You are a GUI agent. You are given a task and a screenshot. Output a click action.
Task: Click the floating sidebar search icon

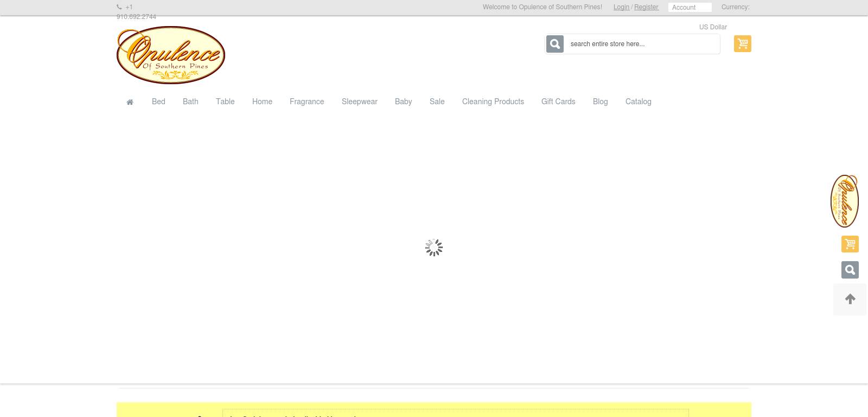(x=850, y=270)
